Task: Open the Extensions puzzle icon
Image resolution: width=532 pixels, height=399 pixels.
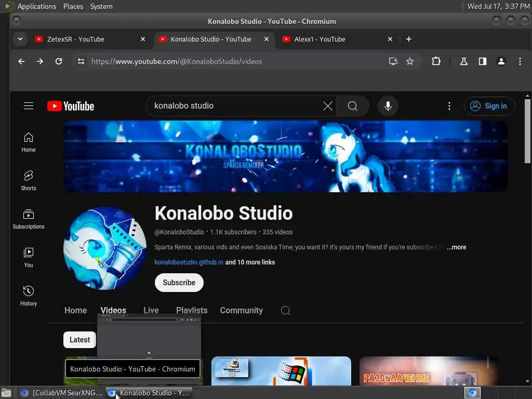Action: point(436,61)
